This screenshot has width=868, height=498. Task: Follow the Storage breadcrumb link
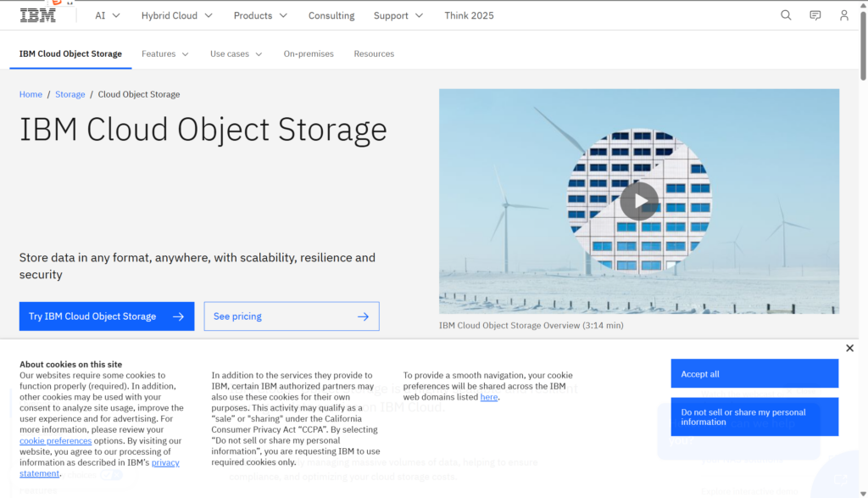tap(70, 94)
